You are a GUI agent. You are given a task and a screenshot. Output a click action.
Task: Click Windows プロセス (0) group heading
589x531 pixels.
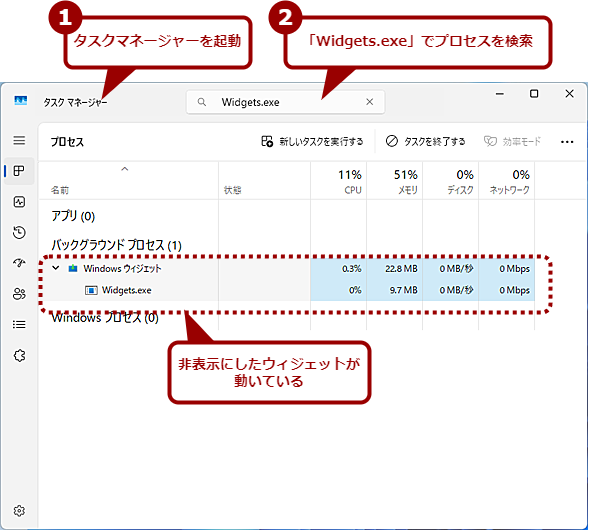pyautogui.click(x=105, y=318)
